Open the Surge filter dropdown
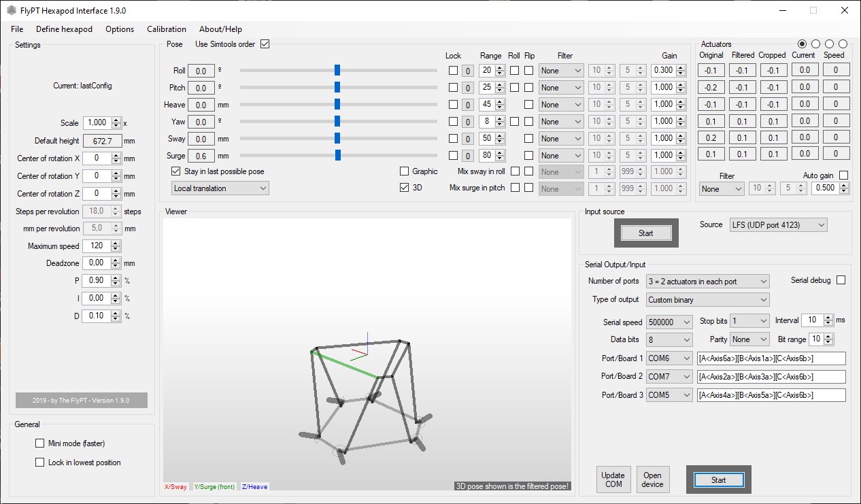861x504 pixels. coord(561,156)
